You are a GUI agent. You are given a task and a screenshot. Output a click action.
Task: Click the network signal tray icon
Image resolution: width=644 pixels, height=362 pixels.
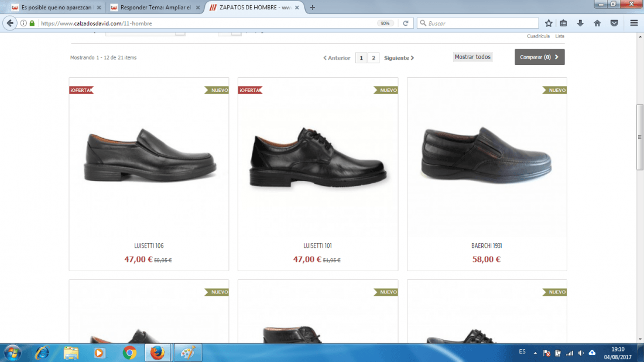569,353
